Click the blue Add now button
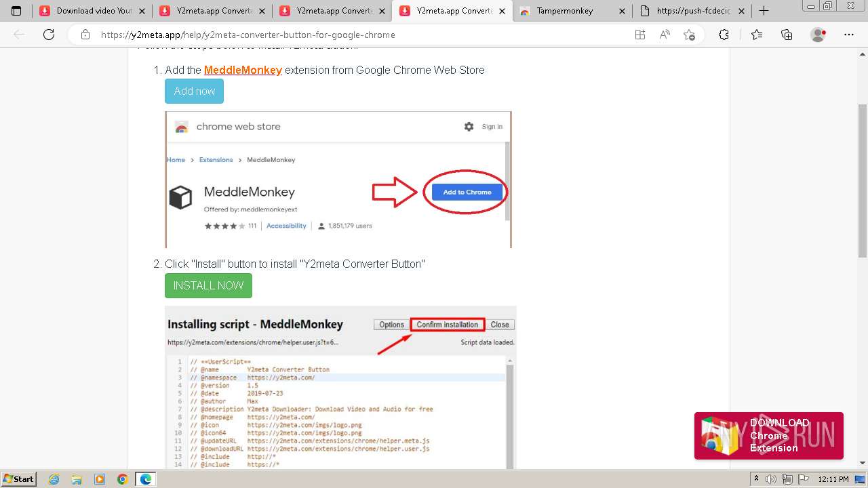The height and width of the screenshot is (488, 868). coord(194,91)
